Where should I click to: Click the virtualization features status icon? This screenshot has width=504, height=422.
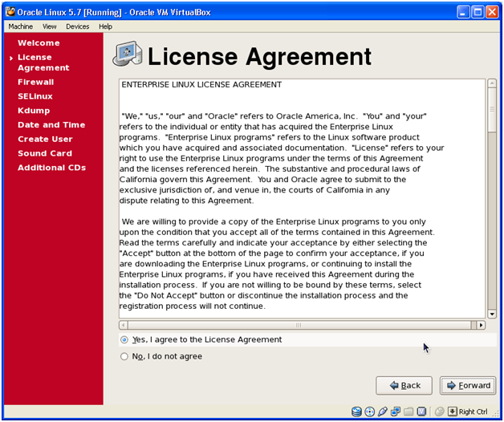[421, 412]
